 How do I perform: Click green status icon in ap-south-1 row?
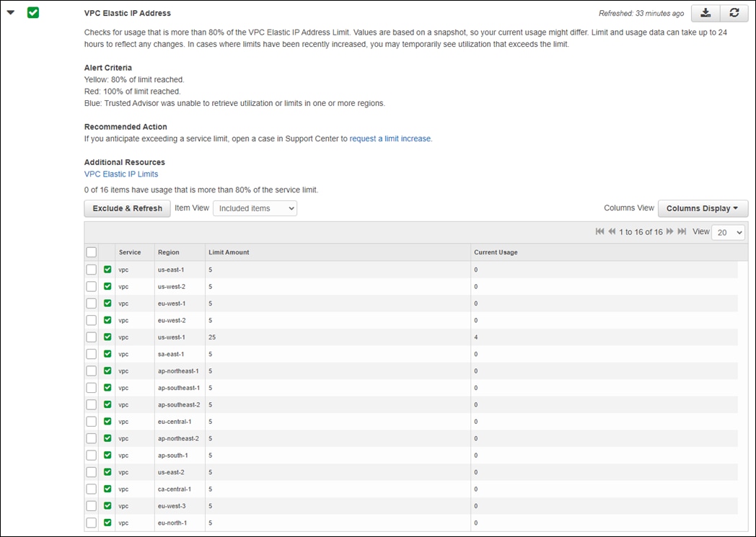point(107,455)
